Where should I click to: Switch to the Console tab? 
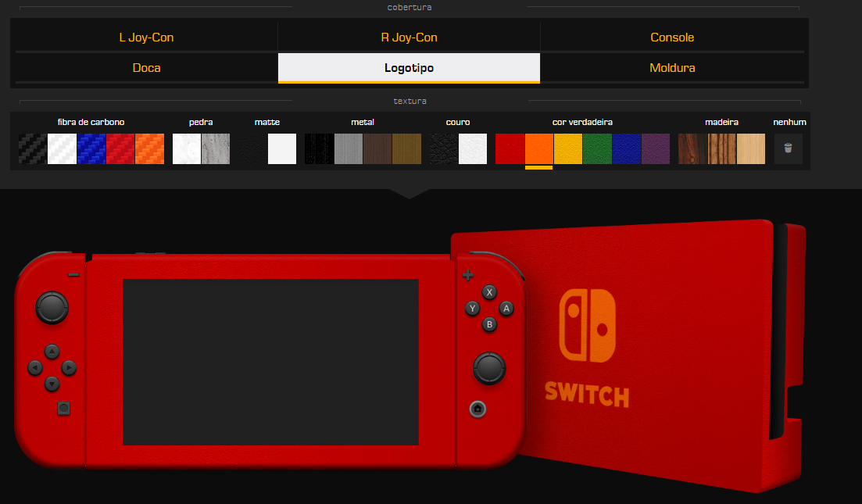click(x=672, y=38)
